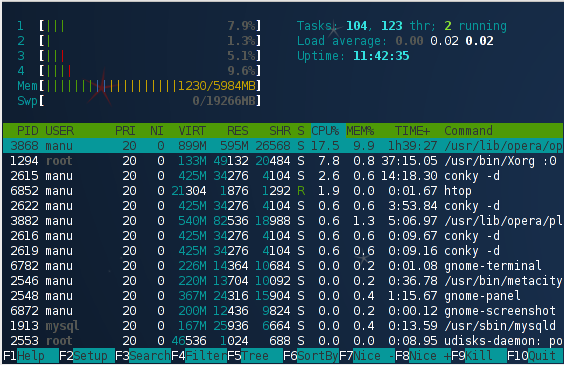Screen dimensions: 564x365
Task: Click the S state column header
Action: point(301,131)
